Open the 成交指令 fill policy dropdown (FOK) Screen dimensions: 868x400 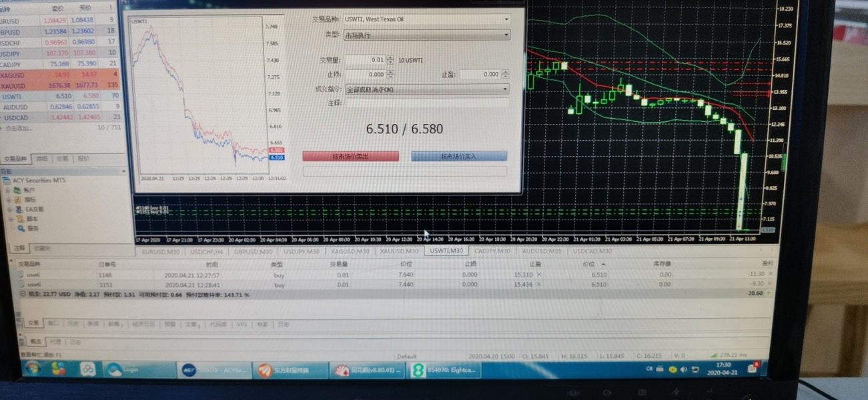[x=426, y=89]
